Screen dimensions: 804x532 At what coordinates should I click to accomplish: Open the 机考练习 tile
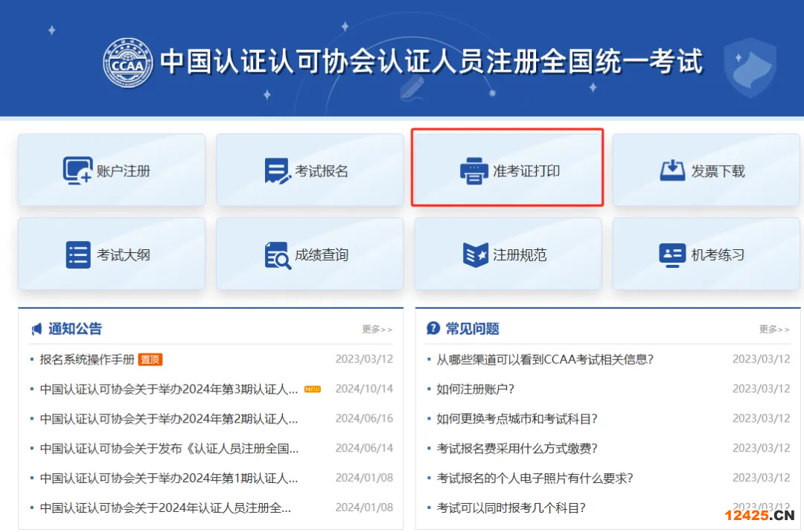[x=706, y=254]
